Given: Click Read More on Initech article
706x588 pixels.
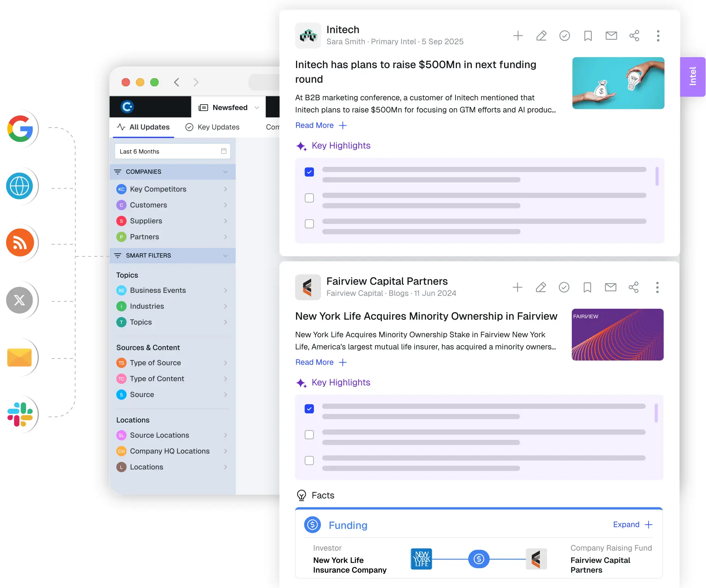Looking at the screenshot, I should point(314,125).
